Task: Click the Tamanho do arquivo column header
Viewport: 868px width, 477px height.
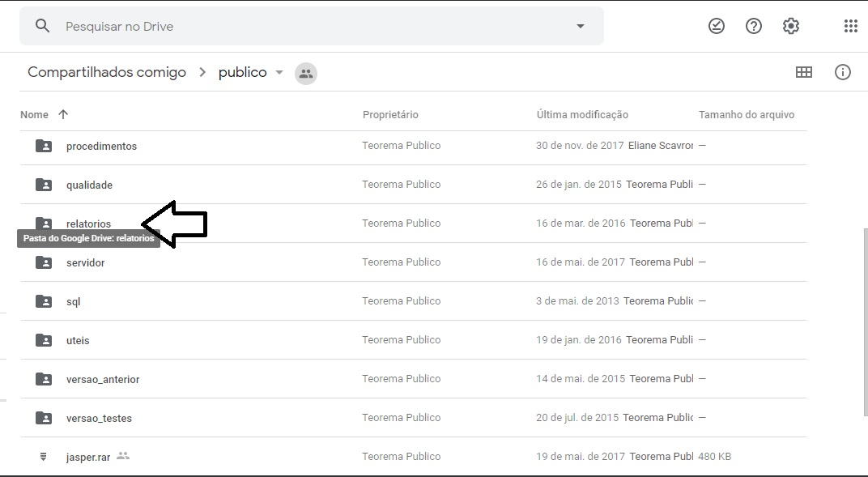Action: pyautogui.click(x=747, y=114)
